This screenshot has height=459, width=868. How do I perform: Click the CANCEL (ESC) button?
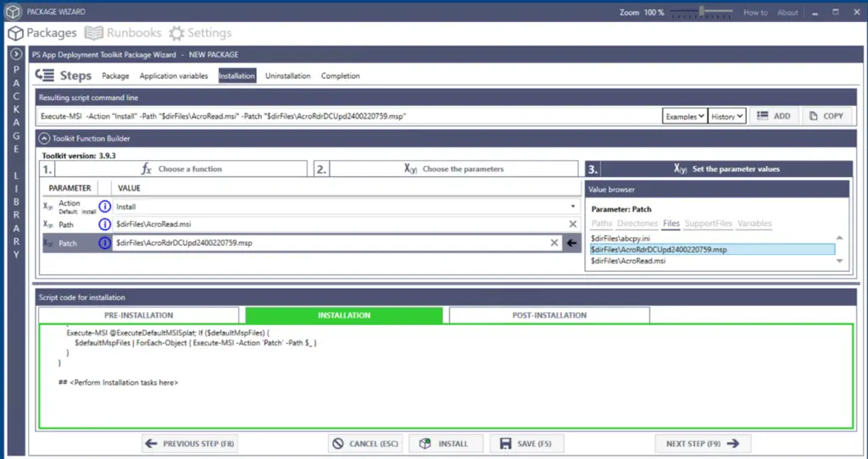365,444
